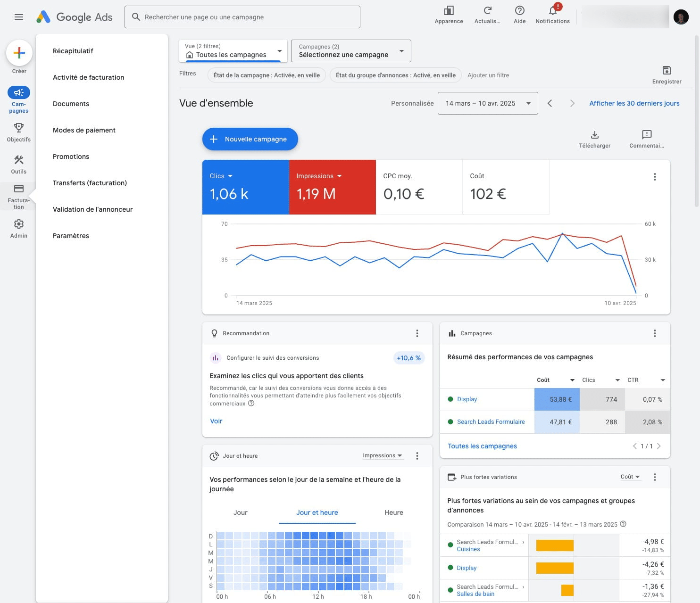
Task: Open Promotions in the billing menu
Action: (x=71, y=157)
